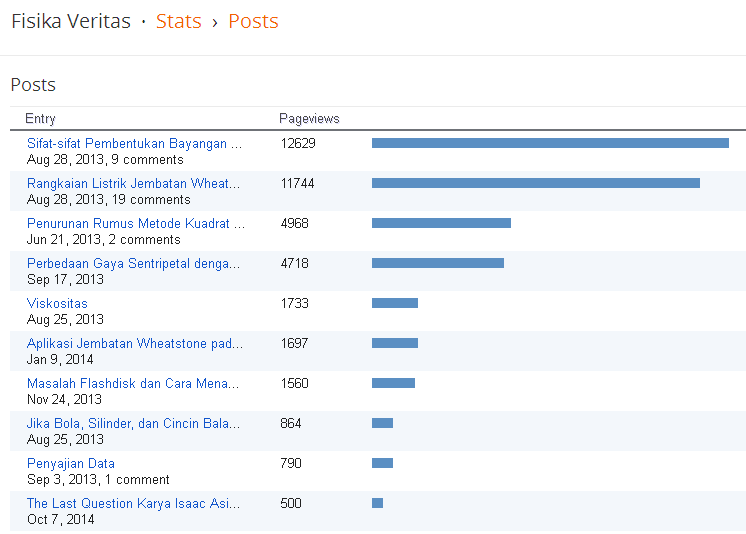This screenshot has height=534, width=746.
Task: Open post Masalah Flashdisk dan Cara Mena...
Action: point(133,383)
